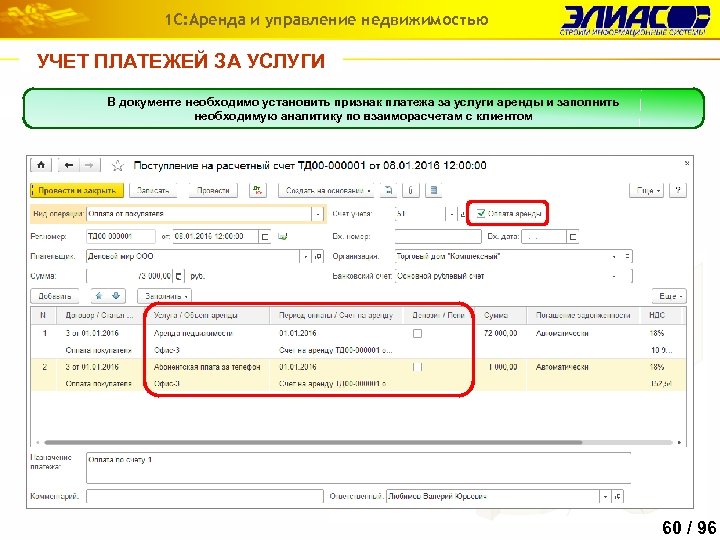720x540 pixels.
Task: Select amount cell 1 000,00
Action: 503,367
